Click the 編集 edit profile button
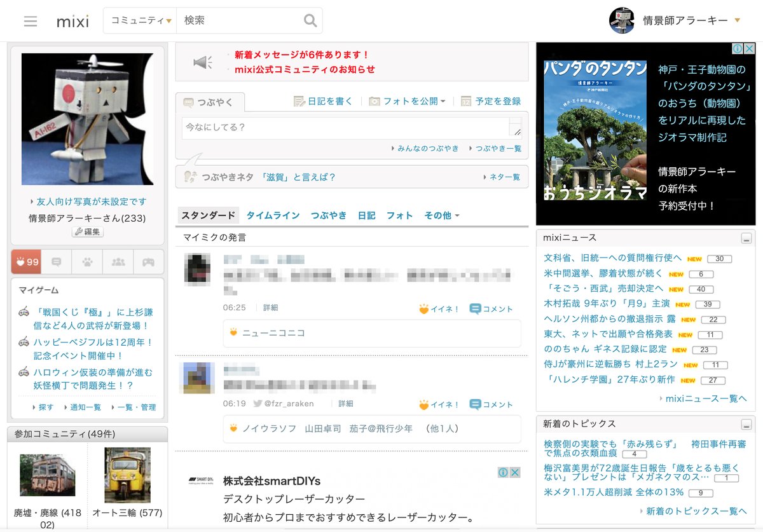 (x=88, y=232)
